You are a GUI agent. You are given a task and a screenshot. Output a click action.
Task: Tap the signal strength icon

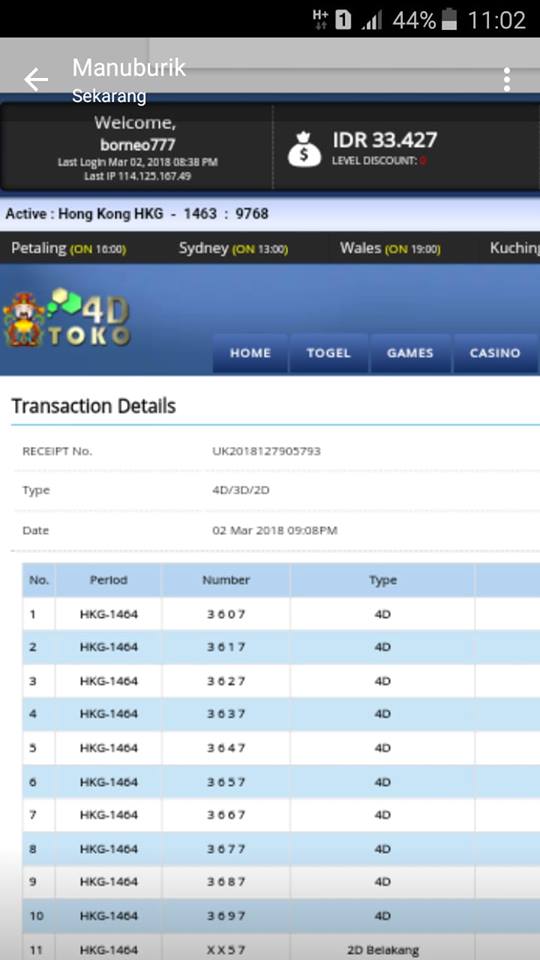coord(372,20)
